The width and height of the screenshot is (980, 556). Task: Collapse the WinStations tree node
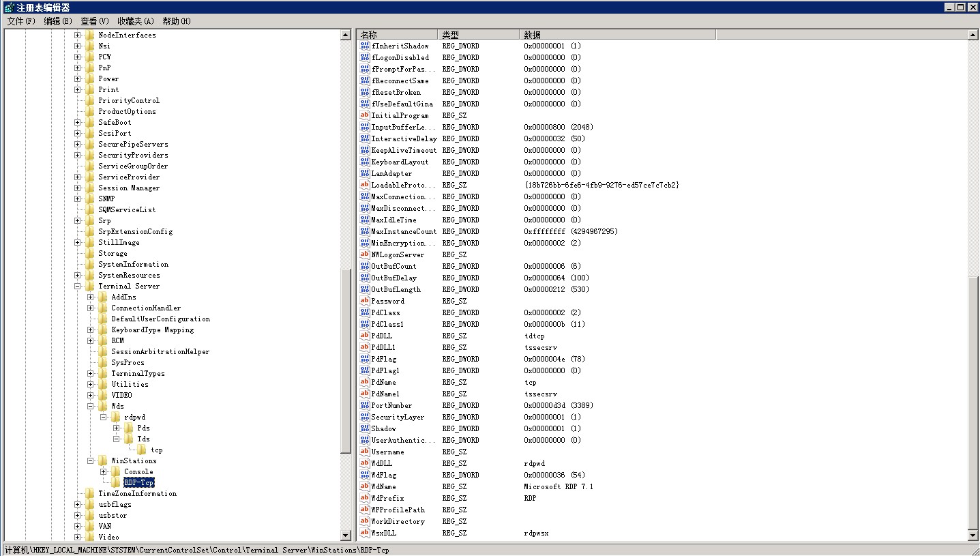click(90, 460)
